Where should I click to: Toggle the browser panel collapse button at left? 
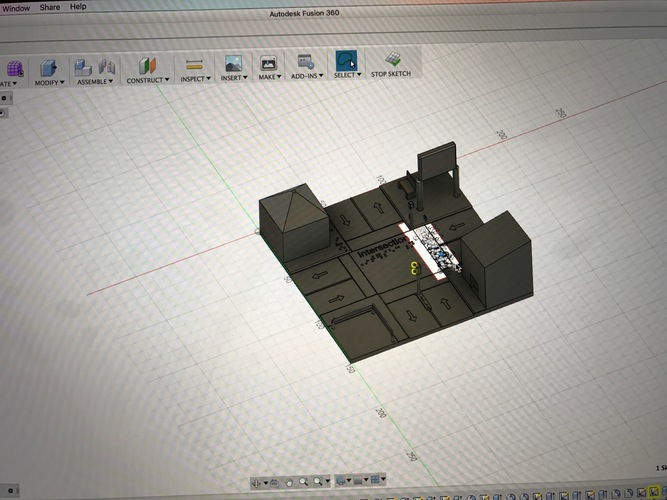point(5,98)
